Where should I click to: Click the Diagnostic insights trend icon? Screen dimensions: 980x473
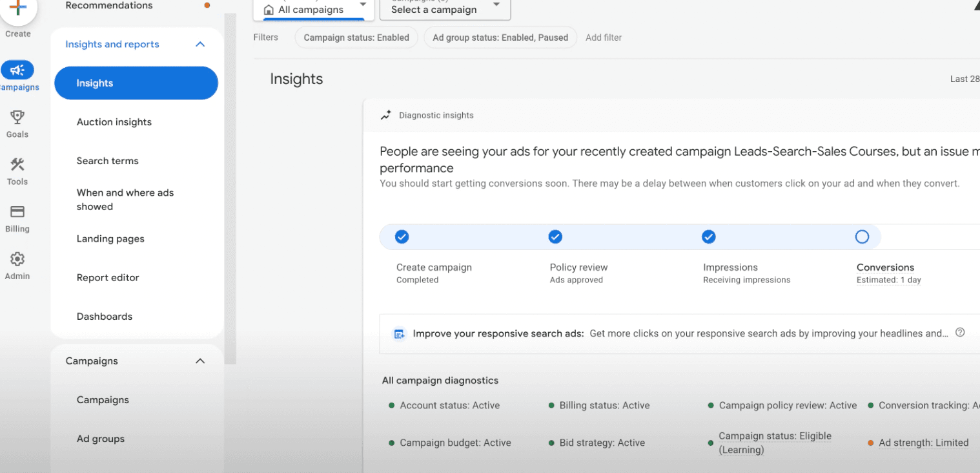coord(385,116)
